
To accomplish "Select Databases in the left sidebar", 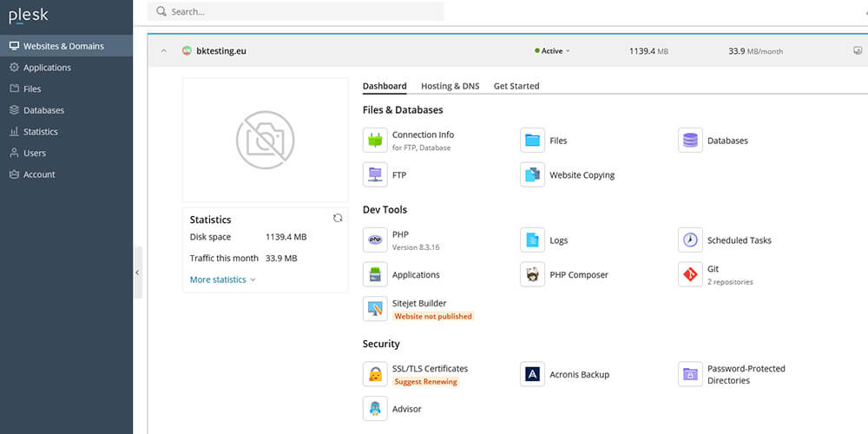I will pyautogui.click(x=43, y=110).
